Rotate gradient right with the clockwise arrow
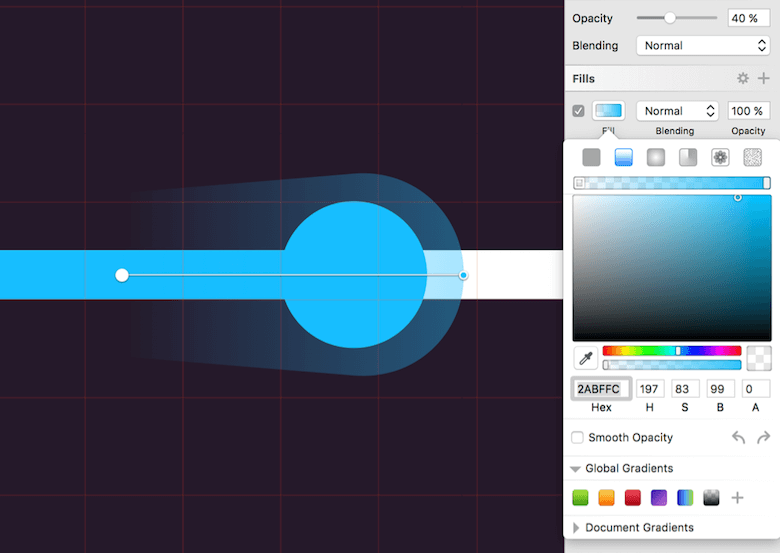 click(764, 438)
